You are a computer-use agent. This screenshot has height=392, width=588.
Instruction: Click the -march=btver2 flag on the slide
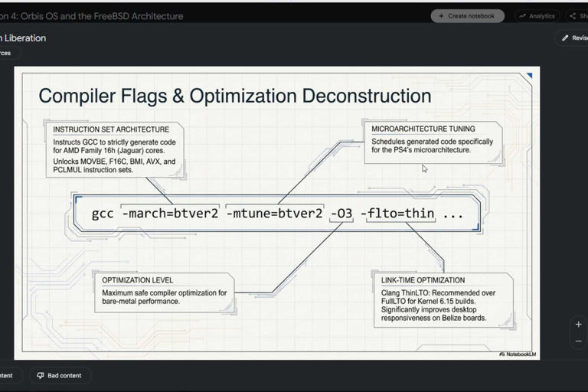tap(171, 213)
